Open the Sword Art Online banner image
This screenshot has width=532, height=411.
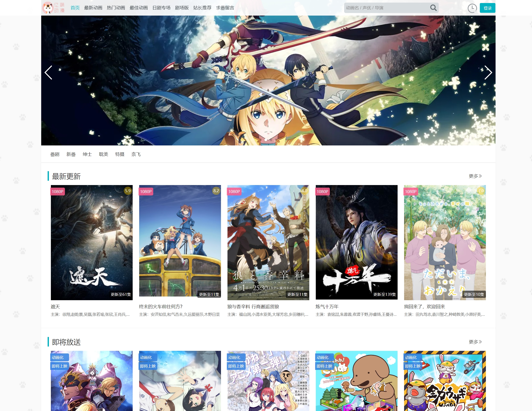coord(268,80)
